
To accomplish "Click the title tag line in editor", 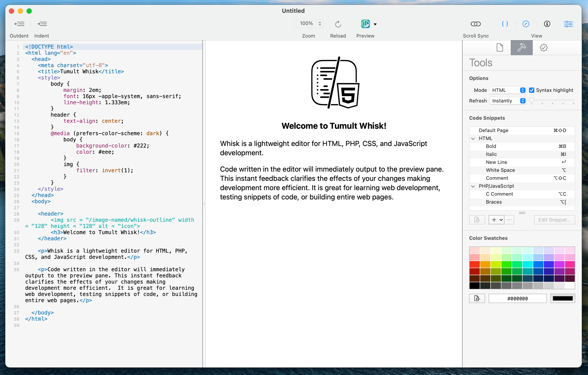I will tap(81, 72).
